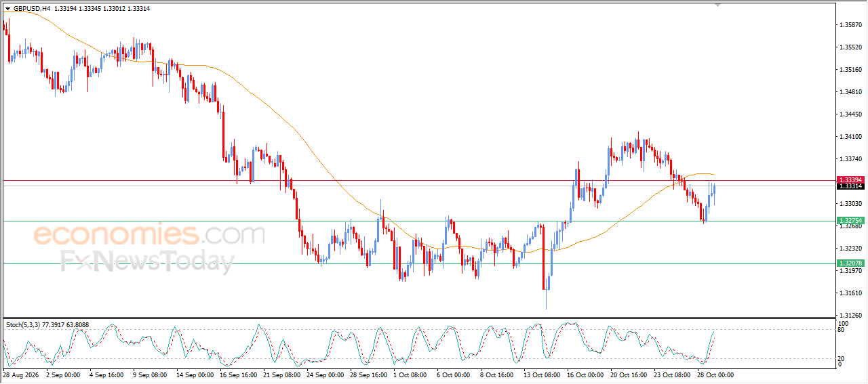This screenshot has height=384, width=868.
Task: Click the 14 Sep 00:00 time label
Action: tap(194, 375)
